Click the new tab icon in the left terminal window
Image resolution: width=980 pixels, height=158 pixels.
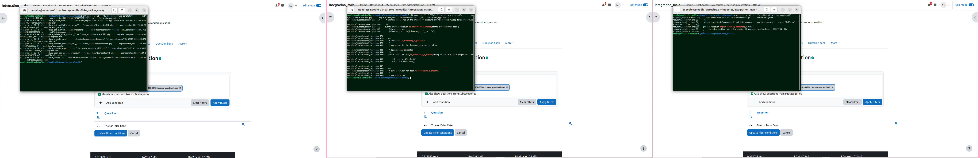24,10
